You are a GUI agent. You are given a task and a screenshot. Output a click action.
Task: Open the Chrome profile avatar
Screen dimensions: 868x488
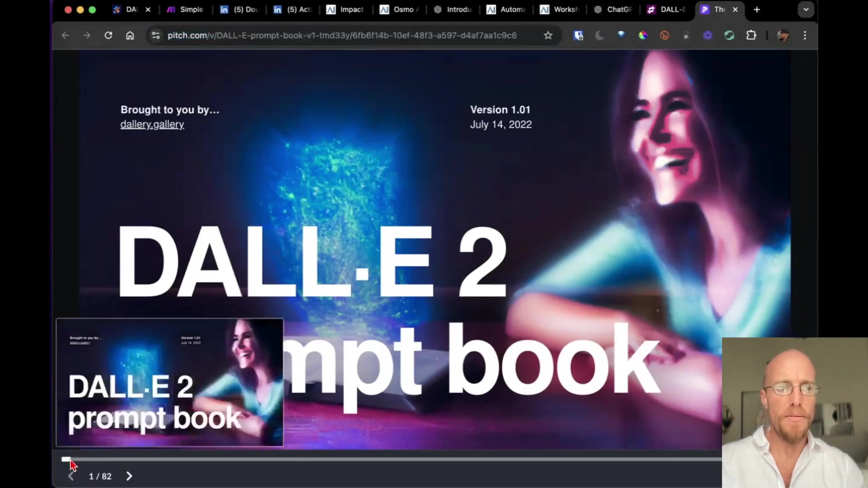click(x=783, y=35)
